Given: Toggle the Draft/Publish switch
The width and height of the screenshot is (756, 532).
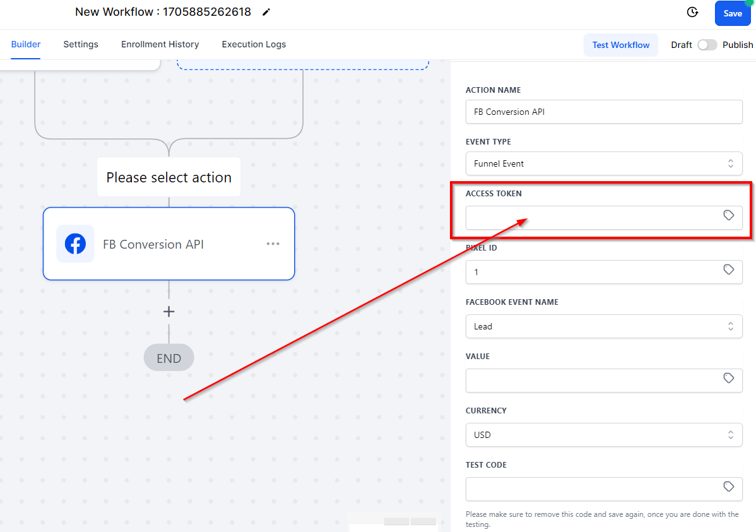Looking at the screenshot, I should (707, 45).
